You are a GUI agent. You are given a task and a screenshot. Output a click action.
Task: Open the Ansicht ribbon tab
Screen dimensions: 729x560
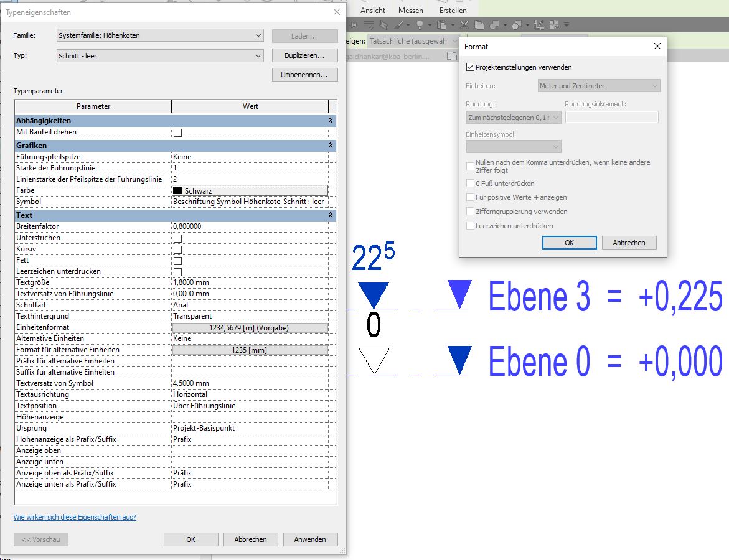tap(373, 10)
